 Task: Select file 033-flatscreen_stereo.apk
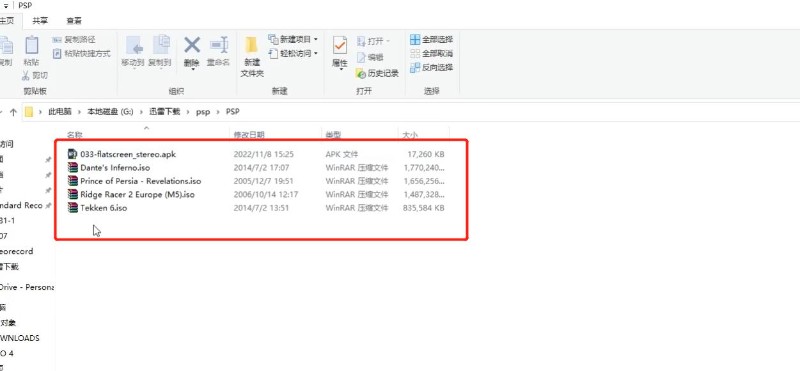point(128,154)
